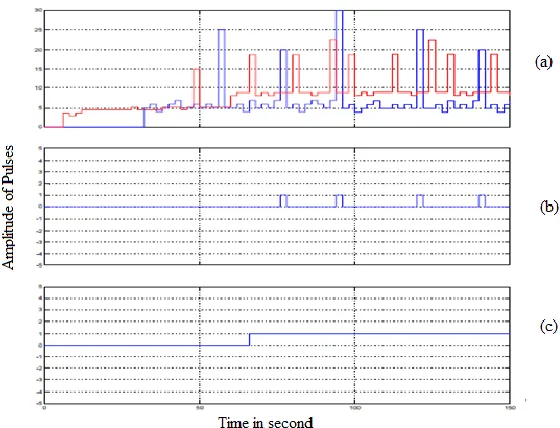
Task: Click the "150" x-axis tick label
Action: [x=510, y=407]
